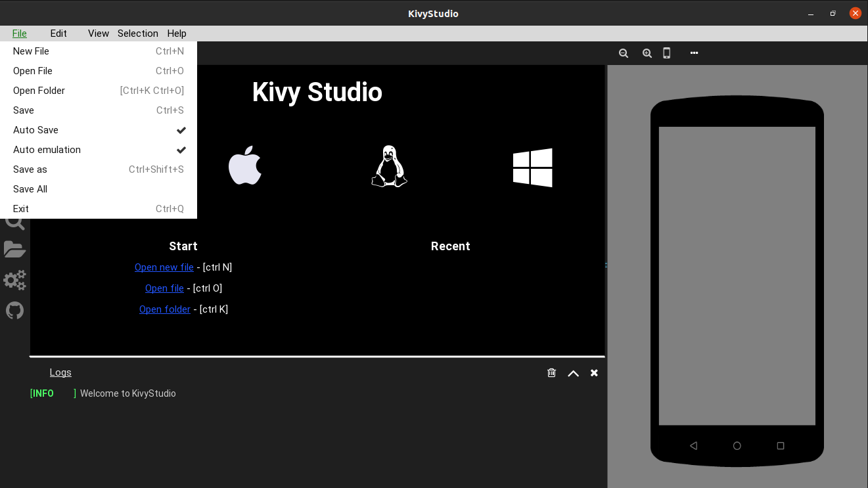Click the Windows logo icon

(x=533, y=167)
